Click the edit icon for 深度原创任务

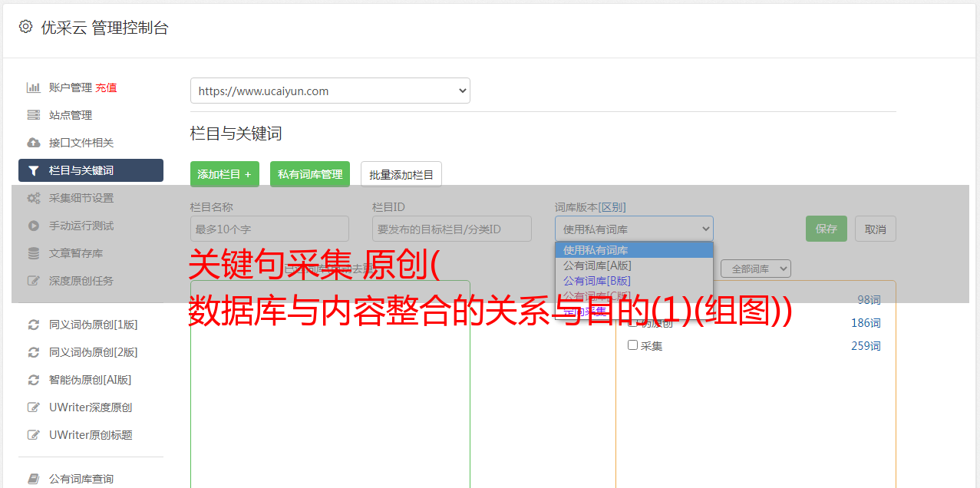click(33, 281)
